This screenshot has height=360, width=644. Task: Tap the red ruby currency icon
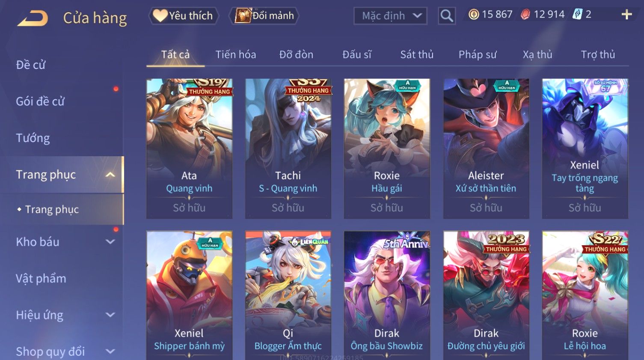(525, 15)
